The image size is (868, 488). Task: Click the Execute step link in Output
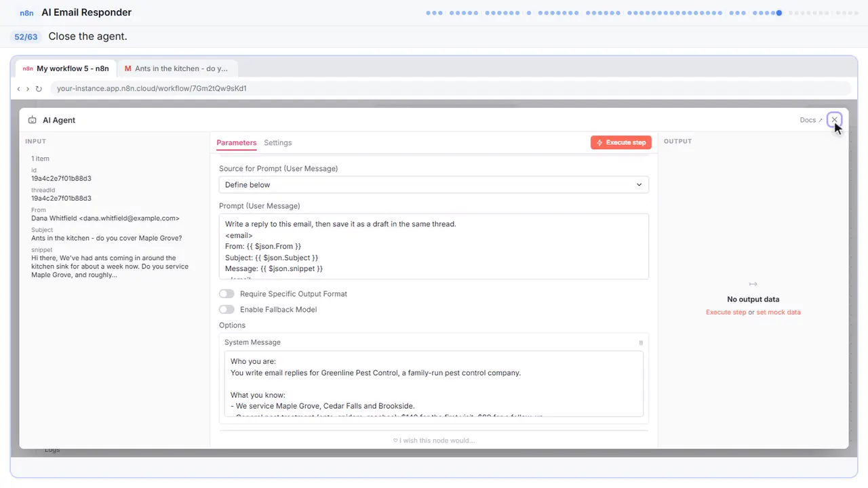(726, 312)
